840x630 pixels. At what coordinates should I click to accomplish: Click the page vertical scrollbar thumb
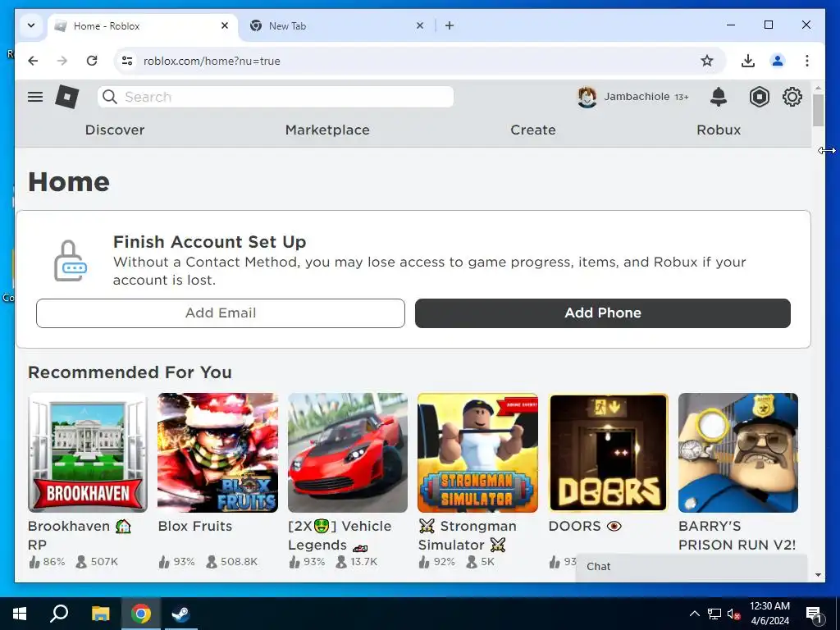coord(818,111)
